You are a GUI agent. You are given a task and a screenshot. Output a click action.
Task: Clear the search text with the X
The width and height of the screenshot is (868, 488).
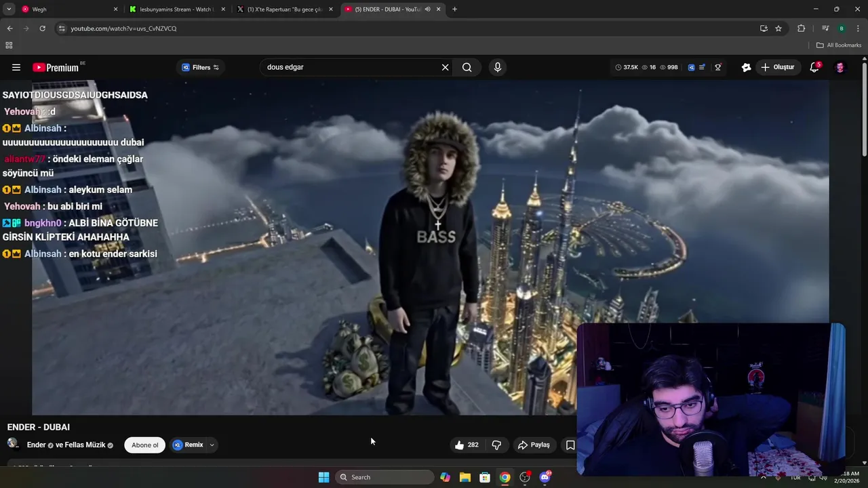(445, 67)
